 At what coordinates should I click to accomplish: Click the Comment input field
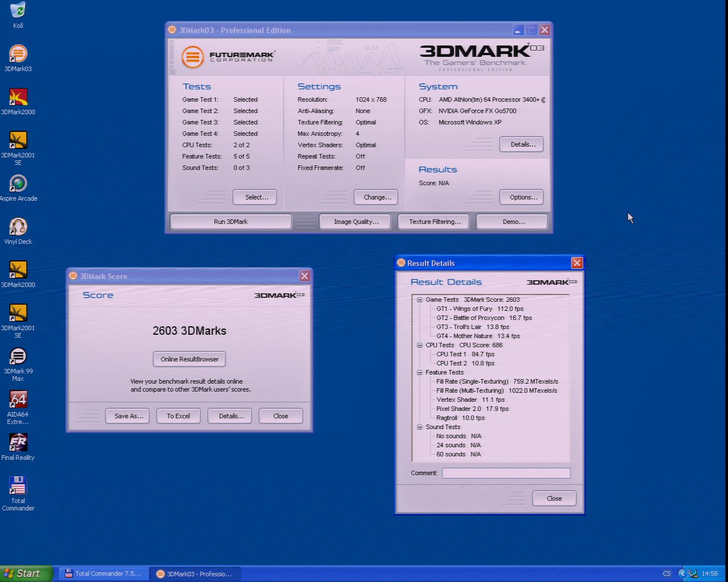[506, 473]
